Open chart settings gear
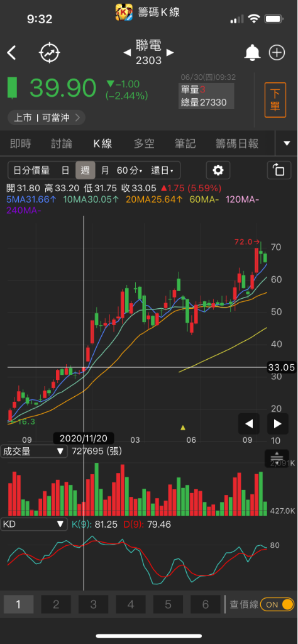Viewport: 298px width, 644px height. point(218,170)
